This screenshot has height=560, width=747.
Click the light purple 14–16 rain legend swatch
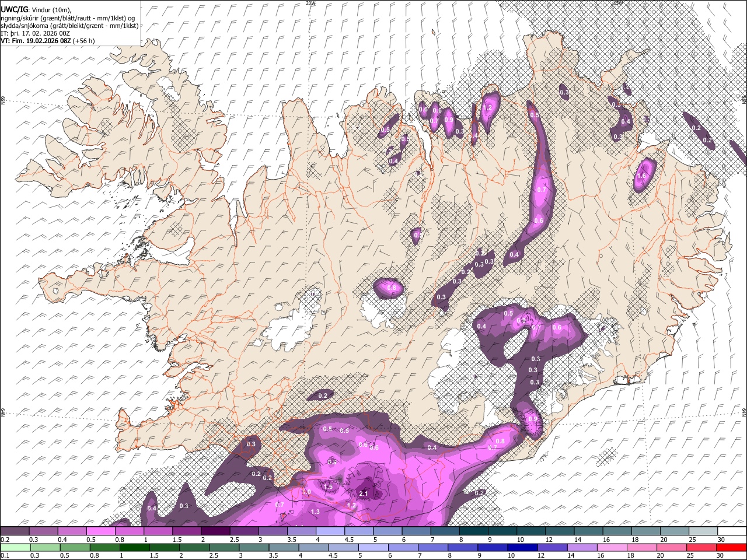pos(582,547)
